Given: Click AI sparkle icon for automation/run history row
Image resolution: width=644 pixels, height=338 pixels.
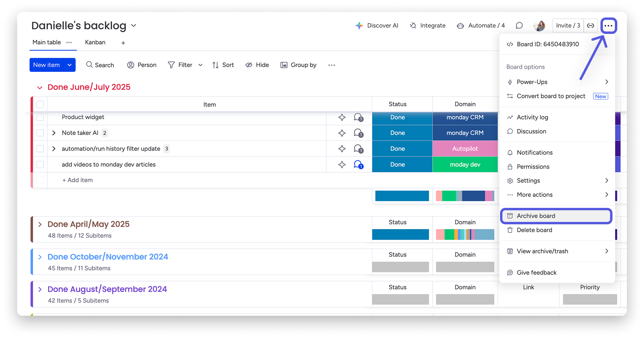Looking at the screenshot, I should [x=342, y=149].
